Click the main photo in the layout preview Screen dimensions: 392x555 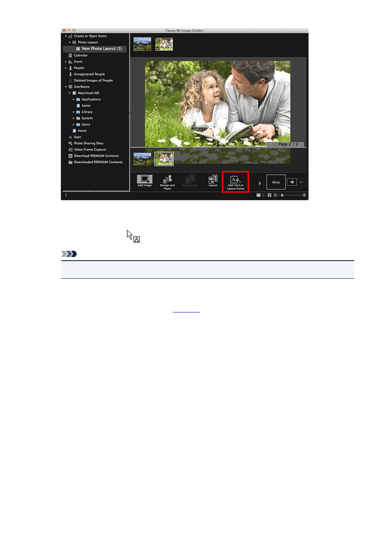point(218,104)
